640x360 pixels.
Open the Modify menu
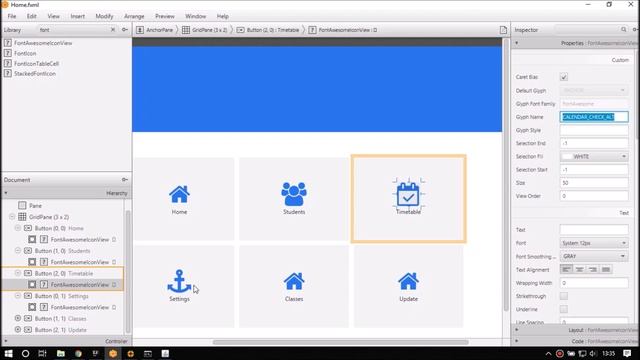click(104, 16)
